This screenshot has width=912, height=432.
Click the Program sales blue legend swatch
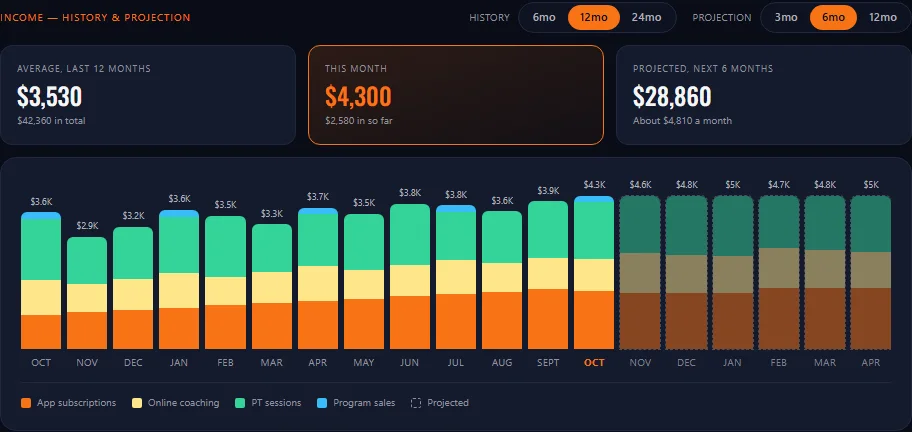click(x=322, y=403)
